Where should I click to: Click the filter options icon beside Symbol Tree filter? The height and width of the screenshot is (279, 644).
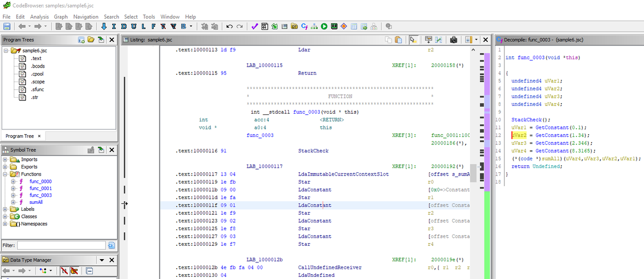(x=112, y=245)
